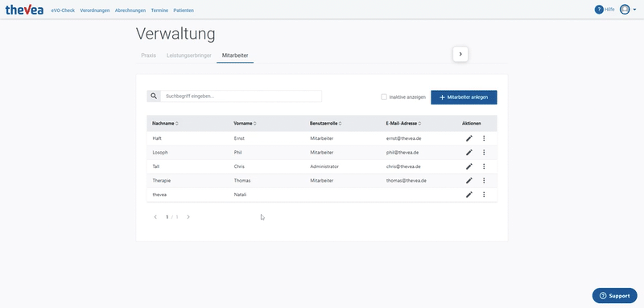Open the Hilfe question mark icon
The height and width of the screenshot is (308, 644).
(599, 10)
